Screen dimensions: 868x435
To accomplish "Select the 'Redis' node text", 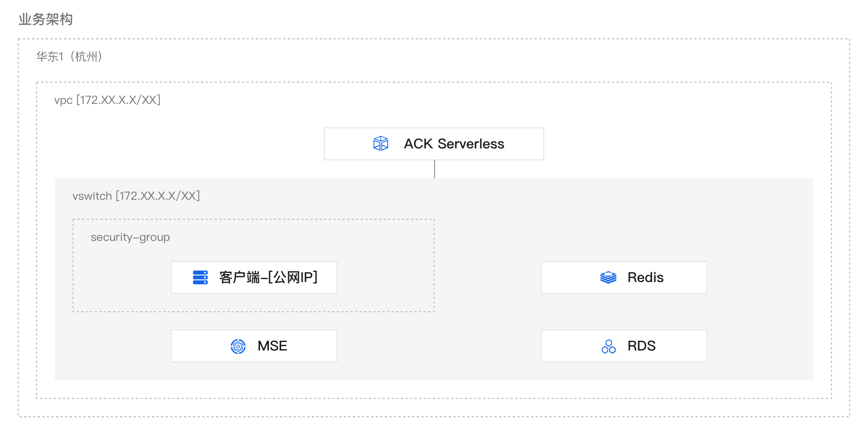I will [x=645, y=277].
